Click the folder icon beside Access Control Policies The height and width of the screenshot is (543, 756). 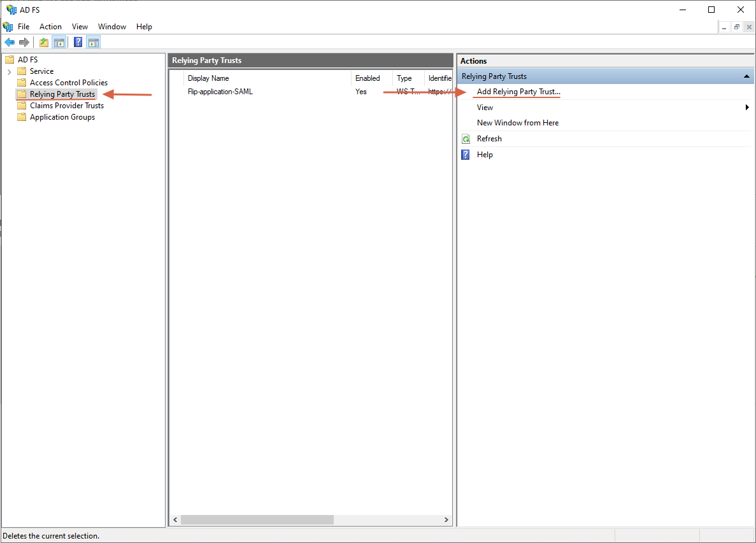click(x=22, y=83)
